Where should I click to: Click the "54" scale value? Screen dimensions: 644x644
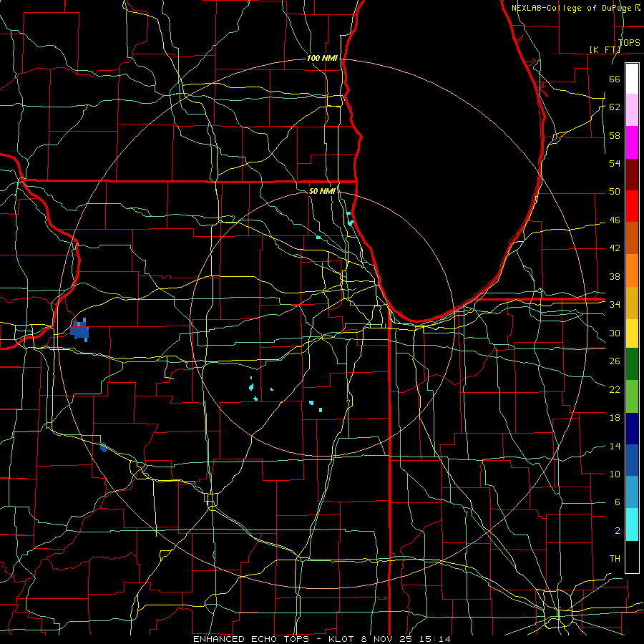point(615,163)
